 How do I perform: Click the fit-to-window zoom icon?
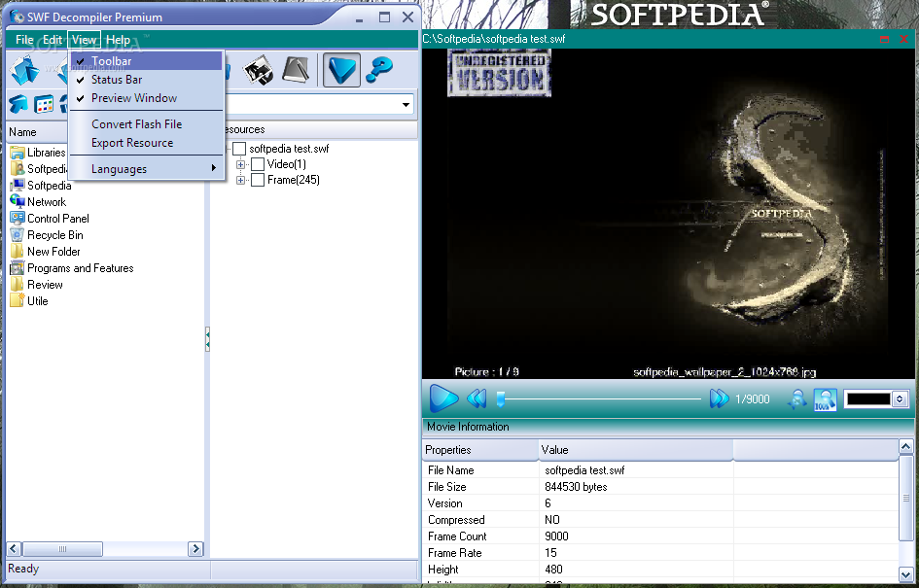pyautogui.click(x=796, y=399)
